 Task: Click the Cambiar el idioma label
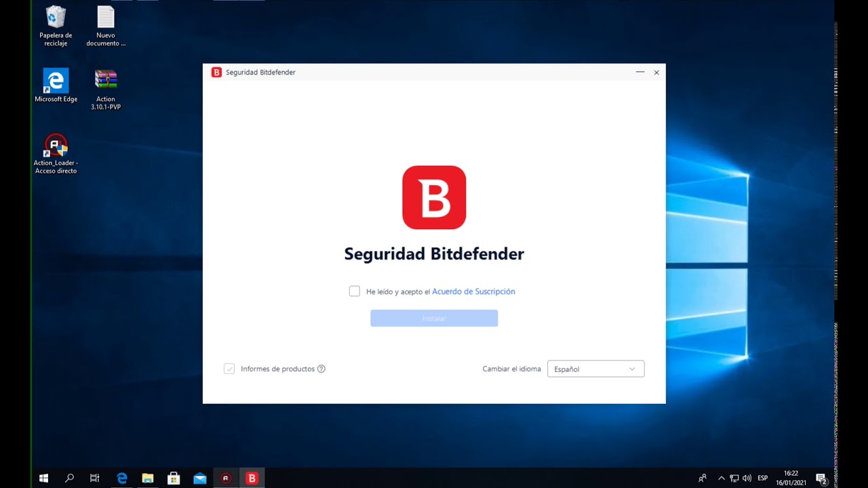point(511,369)
